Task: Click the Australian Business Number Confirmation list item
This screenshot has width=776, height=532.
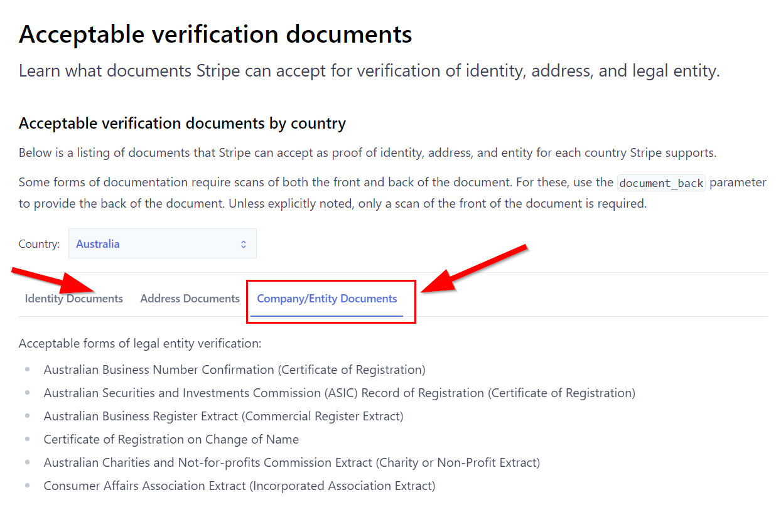Action: click(234, 370)
